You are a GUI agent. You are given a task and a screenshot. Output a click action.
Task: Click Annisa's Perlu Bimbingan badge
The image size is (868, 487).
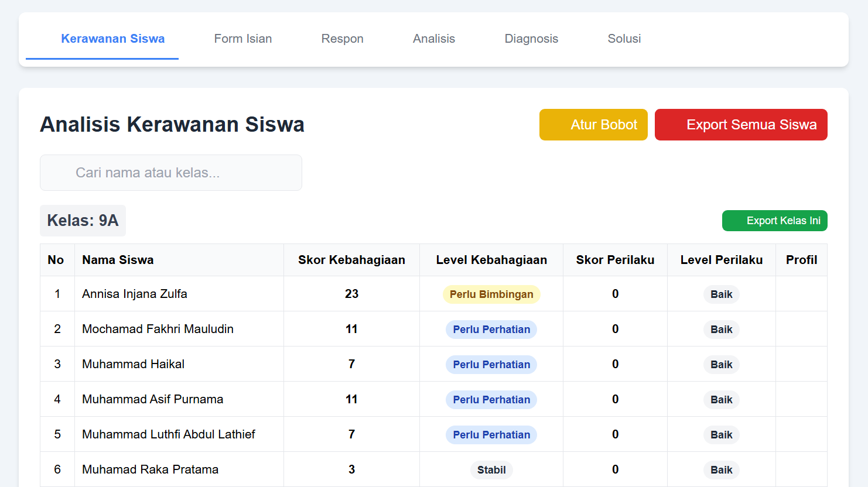pyautogui.click(x=491, y=294)
